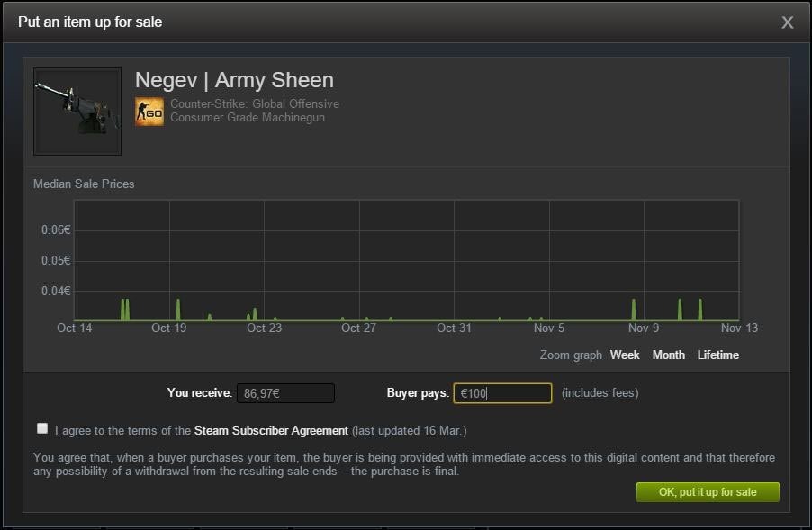Click the Nov 13 date label
Image resolution: width=812 pixels, height=530 pixels.
coord(739,328)
